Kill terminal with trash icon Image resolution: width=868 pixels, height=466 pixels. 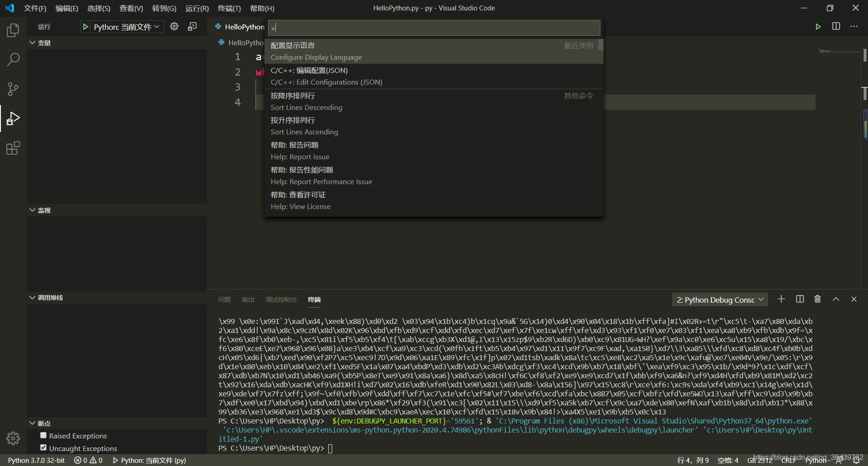pyautogui.click(x=817, y=299)
